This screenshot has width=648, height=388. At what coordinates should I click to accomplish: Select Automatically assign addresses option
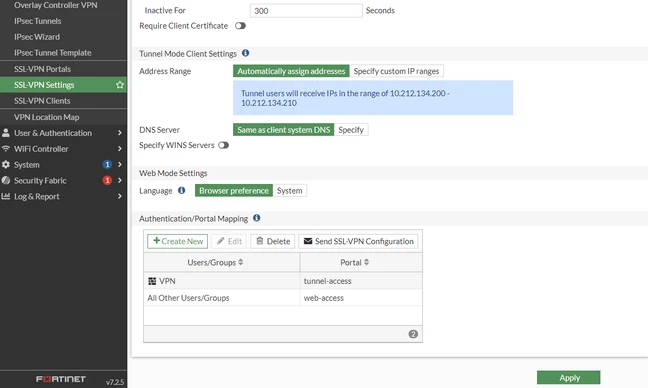(x=291, y=71)
